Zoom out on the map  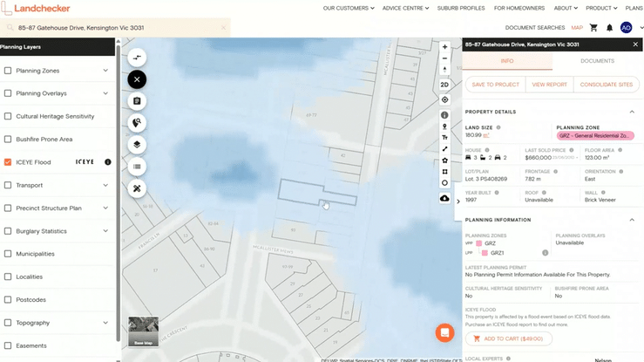pos(444,58)
